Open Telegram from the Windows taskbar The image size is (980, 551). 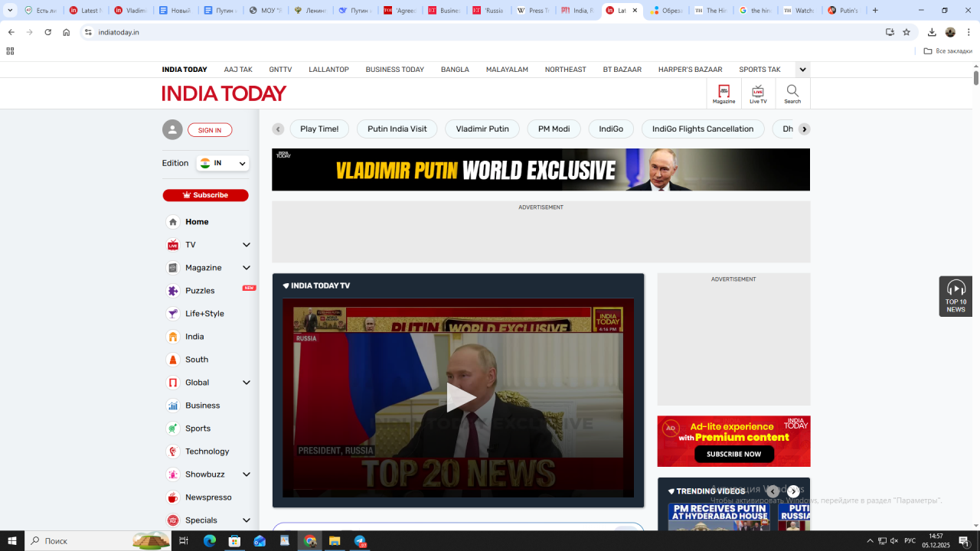360,541
